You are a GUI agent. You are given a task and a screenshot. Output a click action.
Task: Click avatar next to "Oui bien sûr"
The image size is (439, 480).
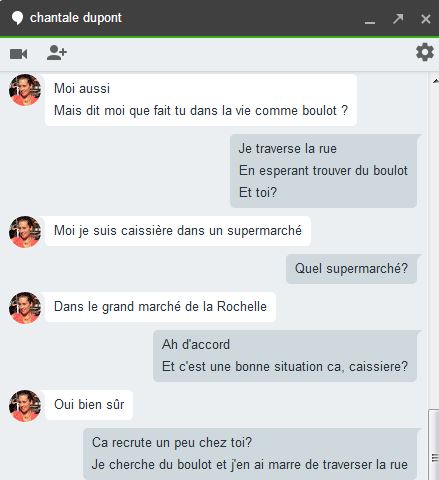25,406
